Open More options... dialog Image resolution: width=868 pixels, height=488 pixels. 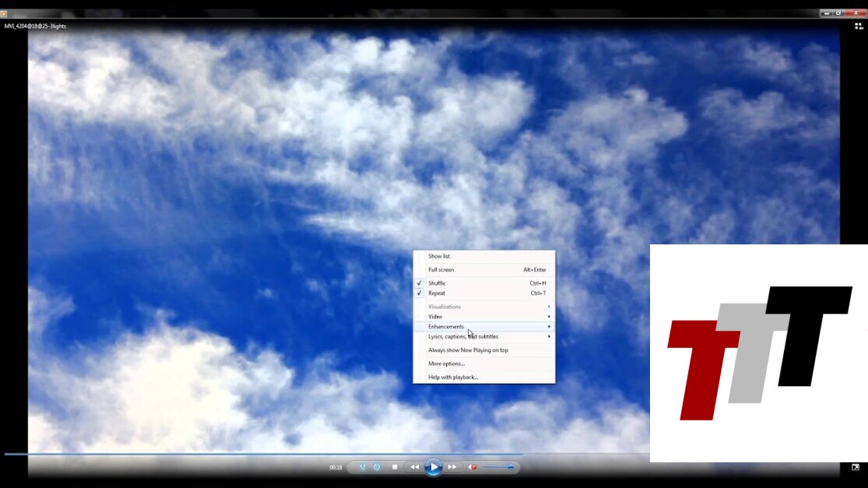pos(446,363)
